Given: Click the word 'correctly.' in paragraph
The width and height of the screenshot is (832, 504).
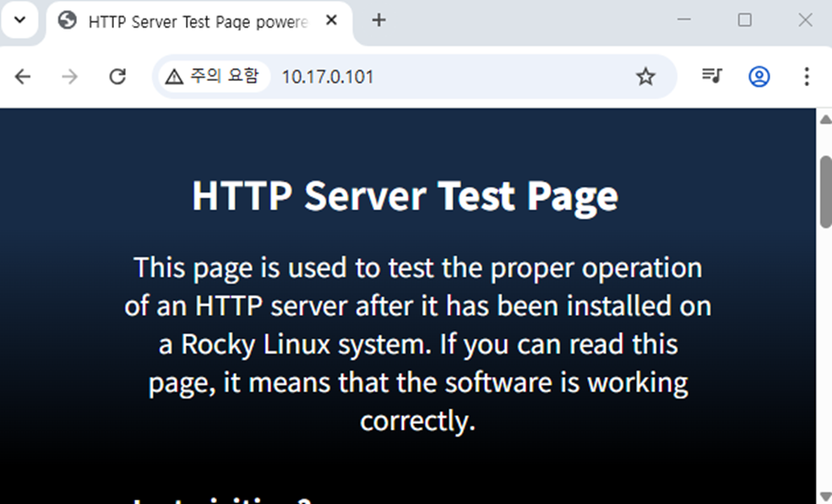Looking at the screenshot, I should (x=417, y=420).
